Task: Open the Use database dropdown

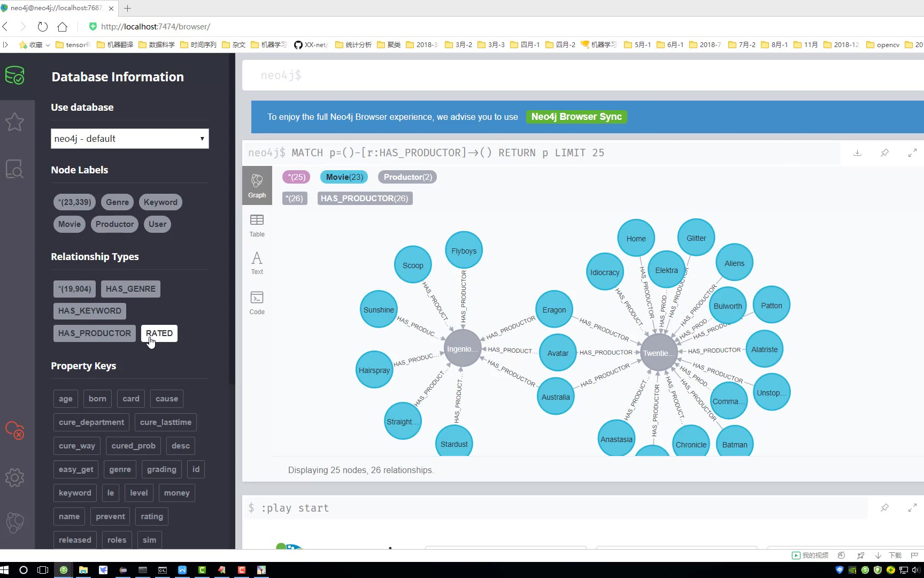Action: click(x=130, y=139)
